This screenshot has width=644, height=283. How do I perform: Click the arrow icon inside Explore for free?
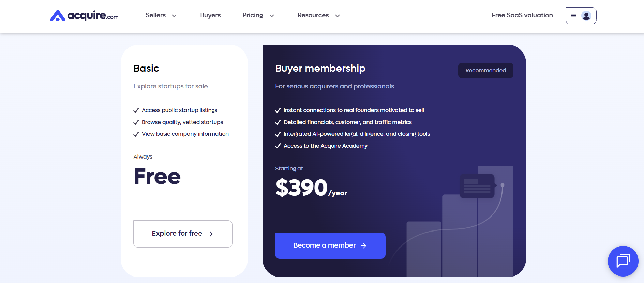click(211, 234)
